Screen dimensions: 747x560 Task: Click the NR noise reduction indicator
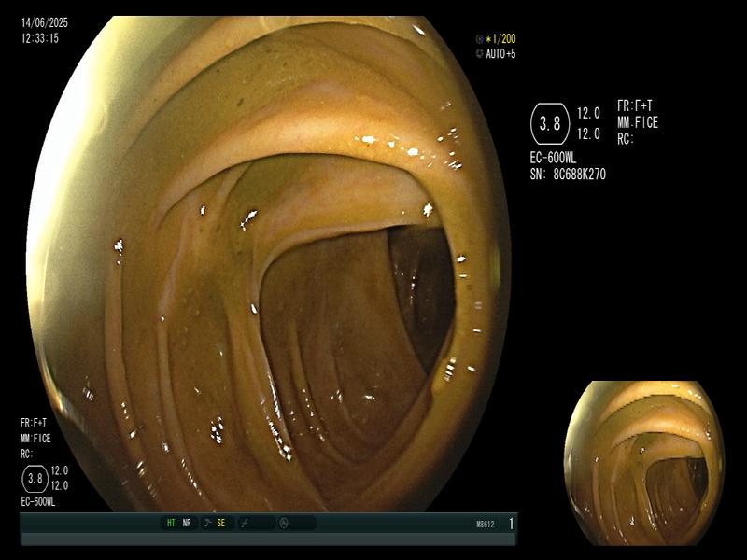coord(187,523)
